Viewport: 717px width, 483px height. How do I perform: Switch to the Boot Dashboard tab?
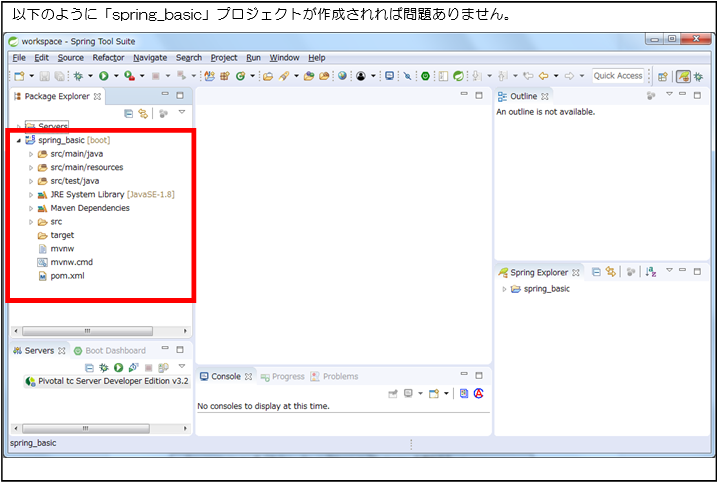click(115, 351)
